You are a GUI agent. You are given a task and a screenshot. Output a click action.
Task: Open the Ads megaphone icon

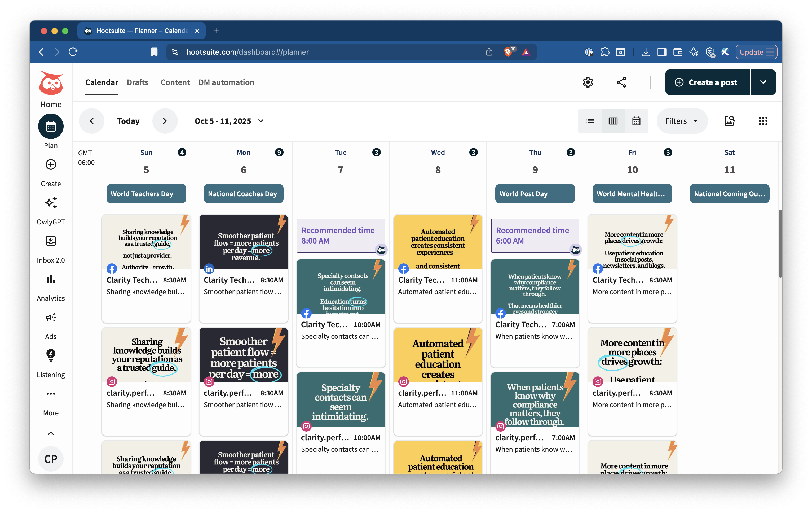[x=51, y=317]
